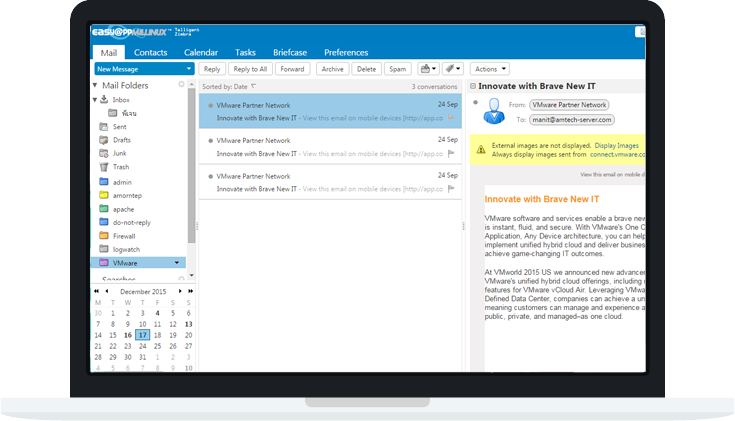Click the connect.vmware.com domain link
Image resolution: width=735 pixels, height=421 pixels.
pyautogui.click(x=617, y=155)
